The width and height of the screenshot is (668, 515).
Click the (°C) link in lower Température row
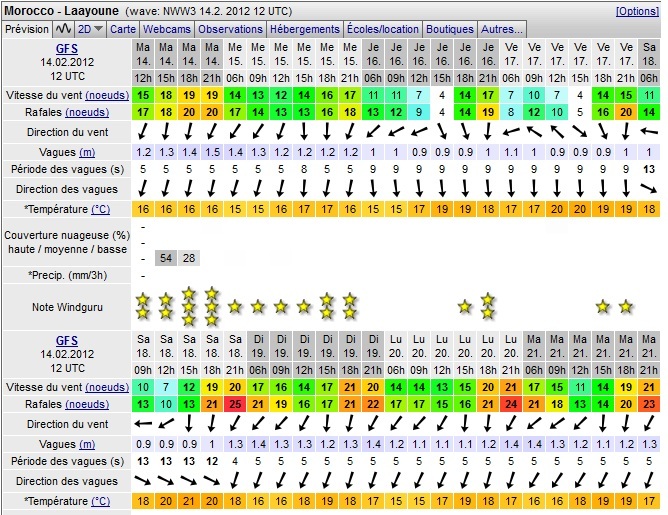pyautogui.click(x=101, y=501)
